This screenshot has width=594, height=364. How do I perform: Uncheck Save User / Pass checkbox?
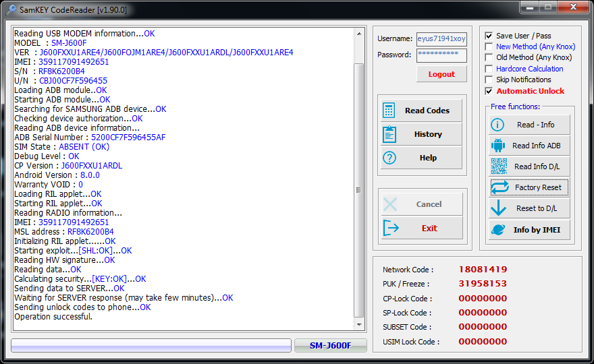[x=489, y=36]
